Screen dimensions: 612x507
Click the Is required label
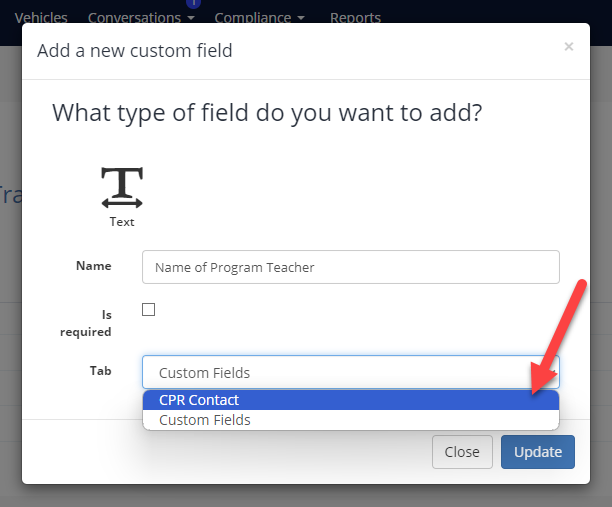pos(85,323)
